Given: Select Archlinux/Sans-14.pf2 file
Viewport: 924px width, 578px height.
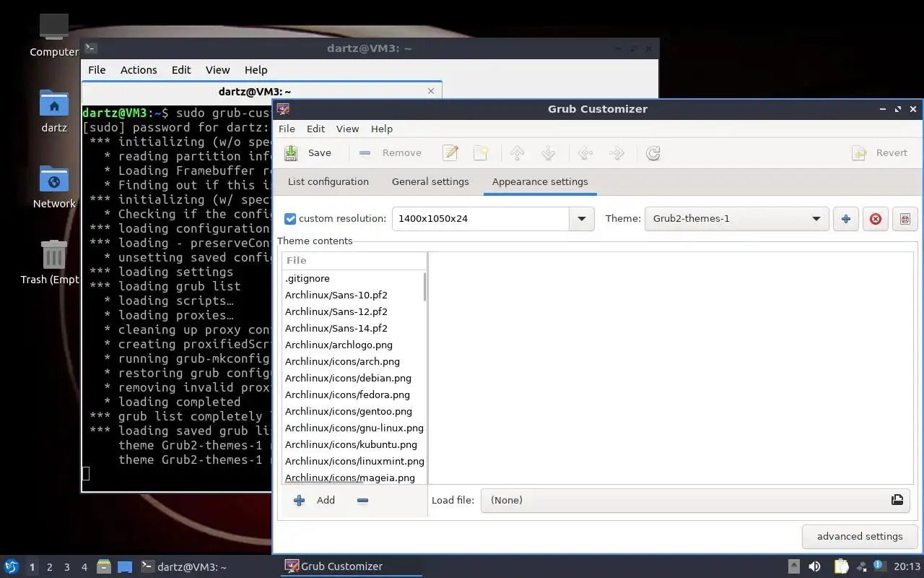Looking at the screenshot, I should (x=353, y=328).
